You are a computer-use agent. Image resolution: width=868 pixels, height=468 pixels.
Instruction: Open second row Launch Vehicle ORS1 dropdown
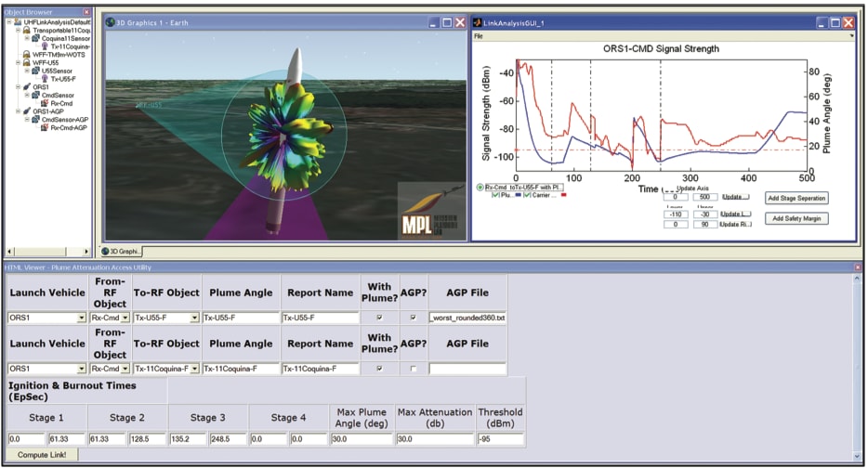[x=82, y=369]
